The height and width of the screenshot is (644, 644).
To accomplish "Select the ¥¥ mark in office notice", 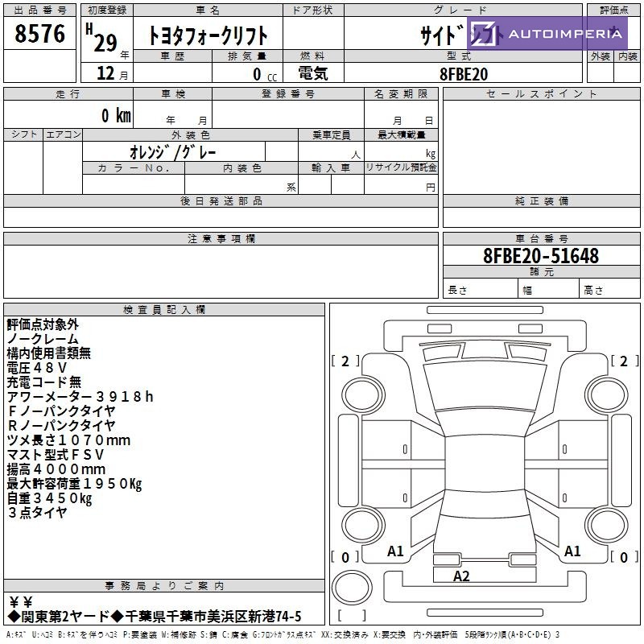I will click(x=21, y=602).
